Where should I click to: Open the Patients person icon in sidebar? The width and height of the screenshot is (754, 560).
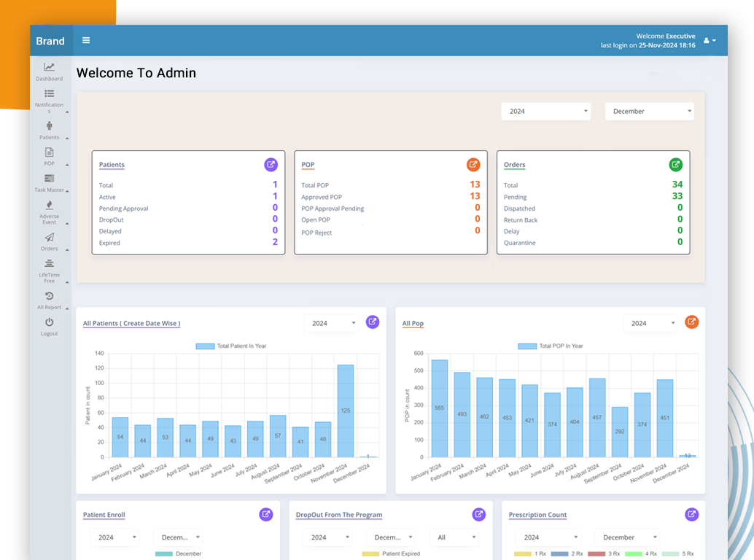pos(49,126)
